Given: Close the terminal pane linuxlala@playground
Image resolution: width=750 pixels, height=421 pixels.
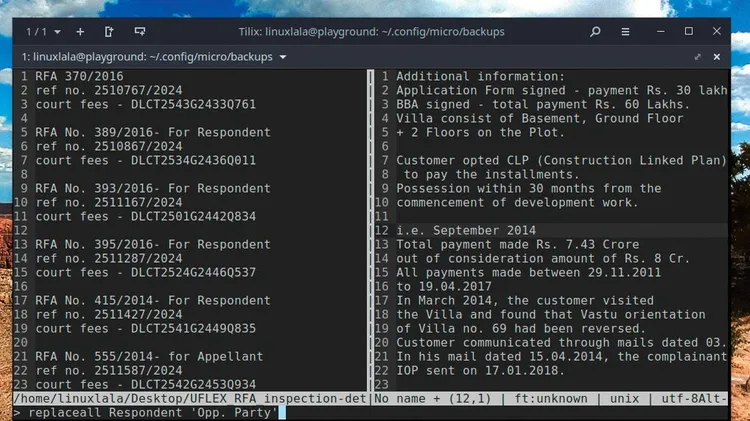Looking at the screenshot, I should click(x=717, y=57).
